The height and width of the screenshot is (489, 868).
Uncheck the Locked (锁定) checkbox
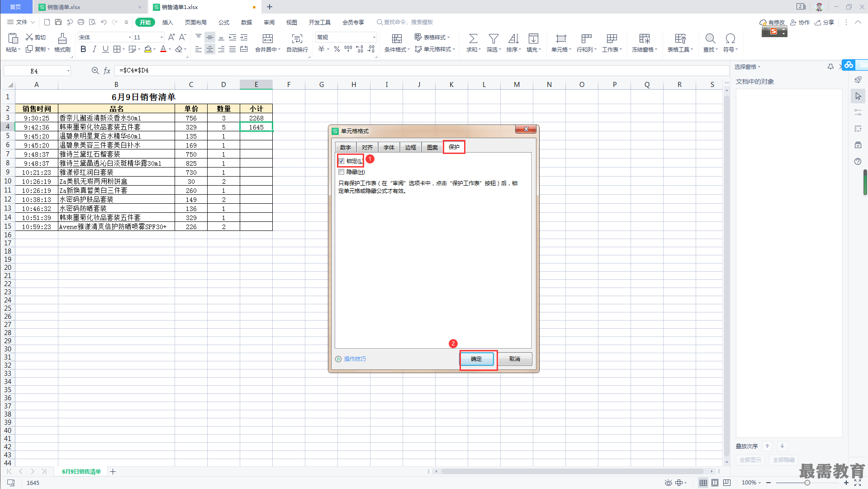(x=342, y=161)
